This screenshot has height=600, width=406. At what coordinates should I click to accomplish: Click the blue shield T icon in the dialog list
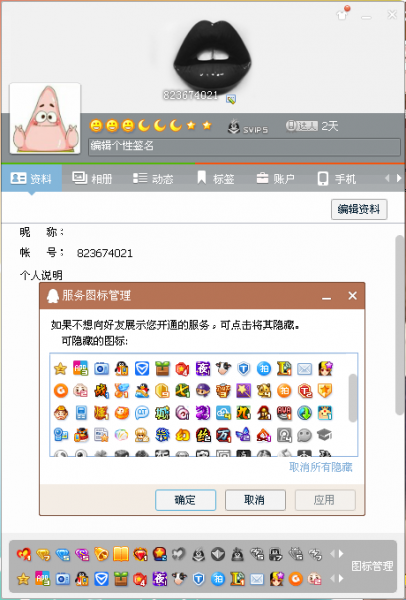coord(243,368)
